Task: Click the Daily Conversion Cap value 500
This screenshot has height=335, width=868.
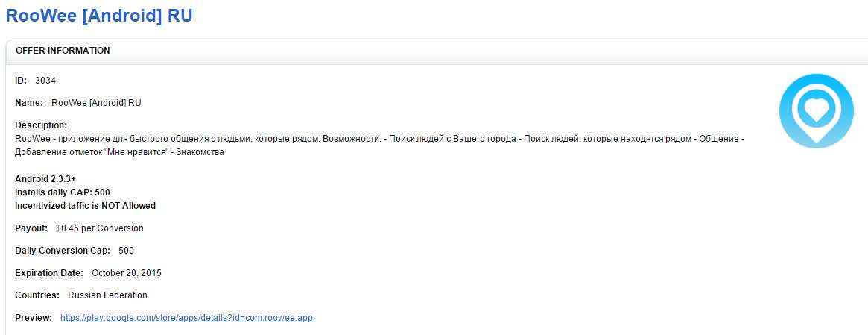Action: tap(126, 251)
